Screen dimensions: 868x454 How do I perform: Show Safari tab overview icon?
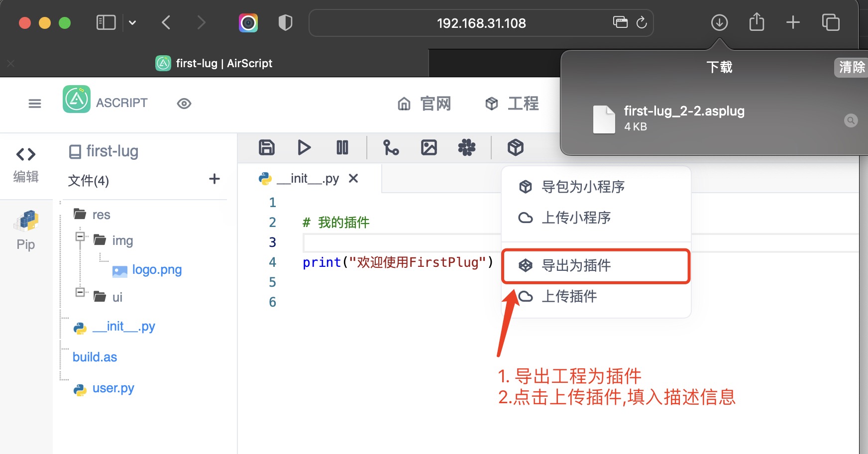[x=831, y=22]
